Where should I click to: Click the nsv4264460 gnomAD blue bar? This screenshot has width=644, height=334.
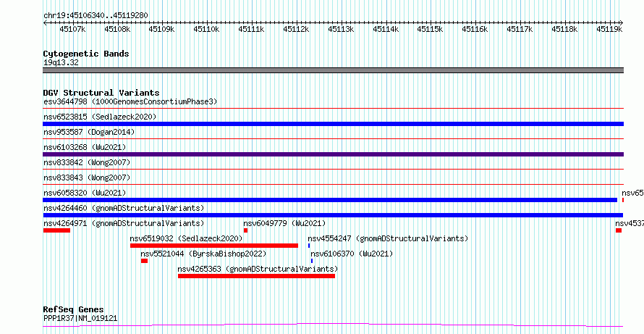click(333, 215)
